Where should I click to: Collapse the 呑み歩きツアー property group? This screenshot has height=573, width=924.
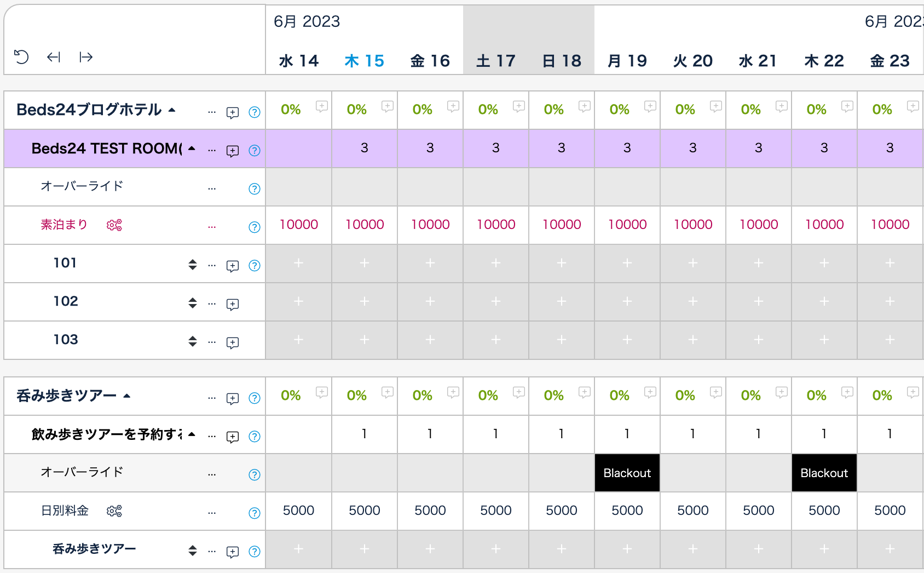pyautogui.click(x=127, y=396)
